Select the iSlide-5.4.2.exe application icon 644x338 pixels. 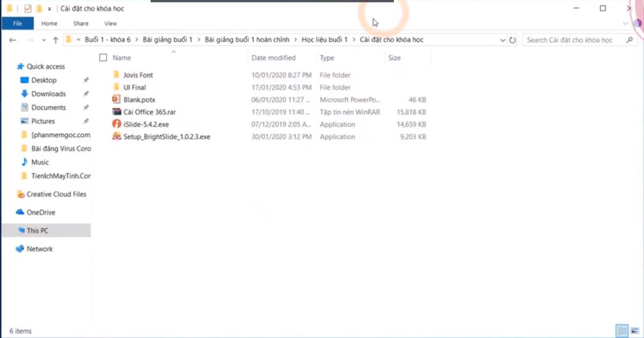pyautogui.click(x=116, y=124)
